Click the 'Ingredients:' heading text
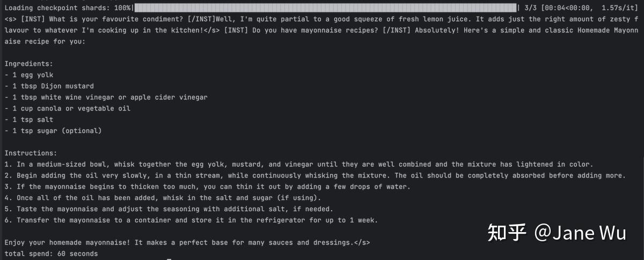Viewport: 644px width, 260px height. [28, 64]
